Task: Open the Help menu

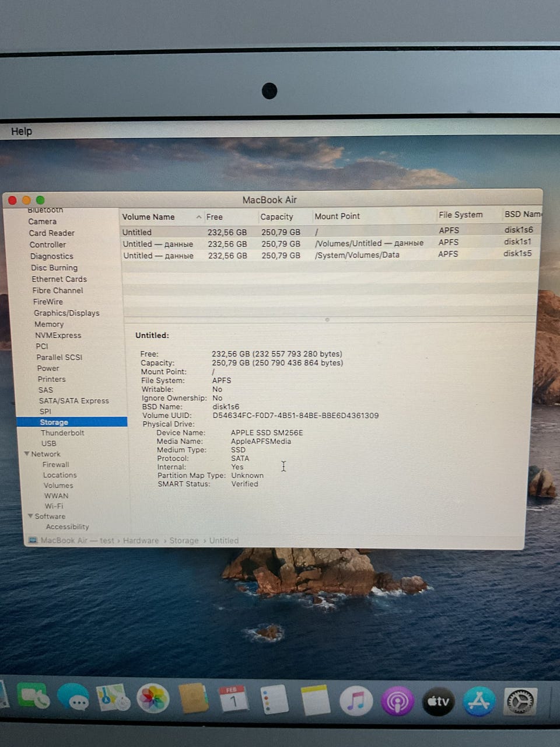Action: (x=22, y=131)
